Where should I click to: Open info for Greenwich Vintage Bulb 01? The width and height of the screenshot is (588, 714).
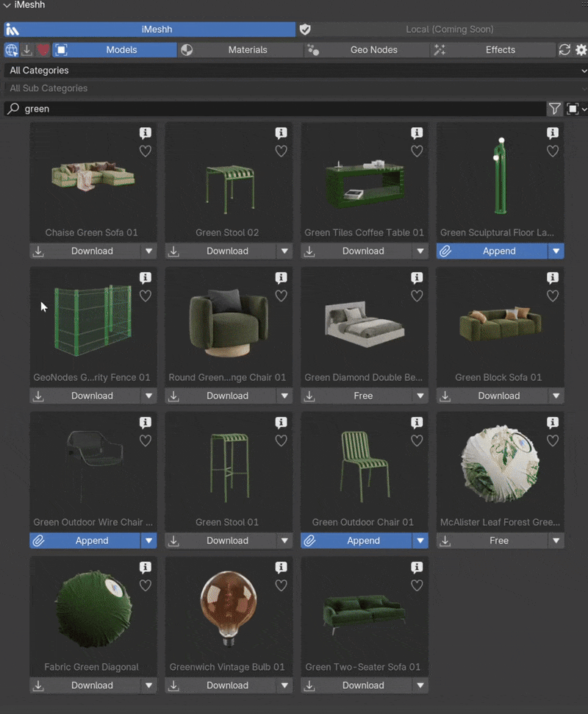pos(281,567)
